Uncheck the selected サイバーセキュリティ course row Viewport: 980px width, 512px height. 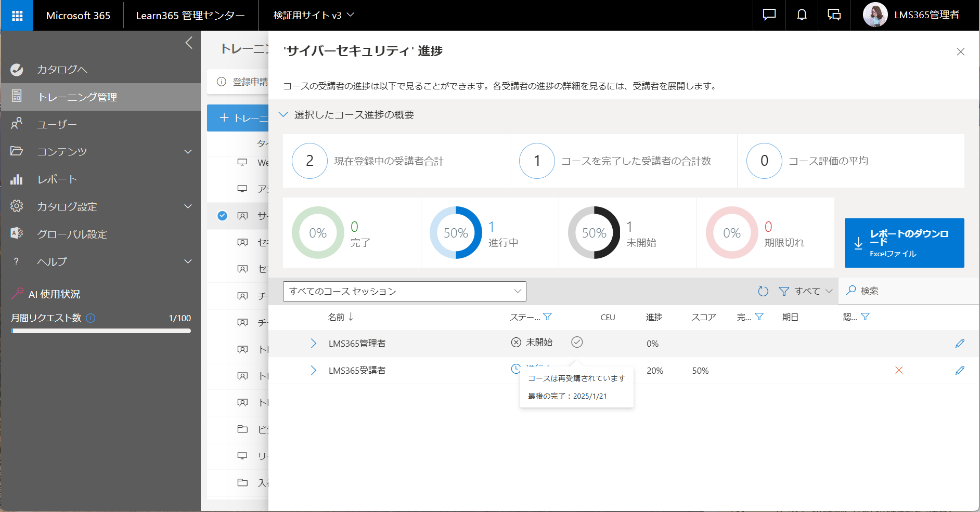click(x=222, y=216)
